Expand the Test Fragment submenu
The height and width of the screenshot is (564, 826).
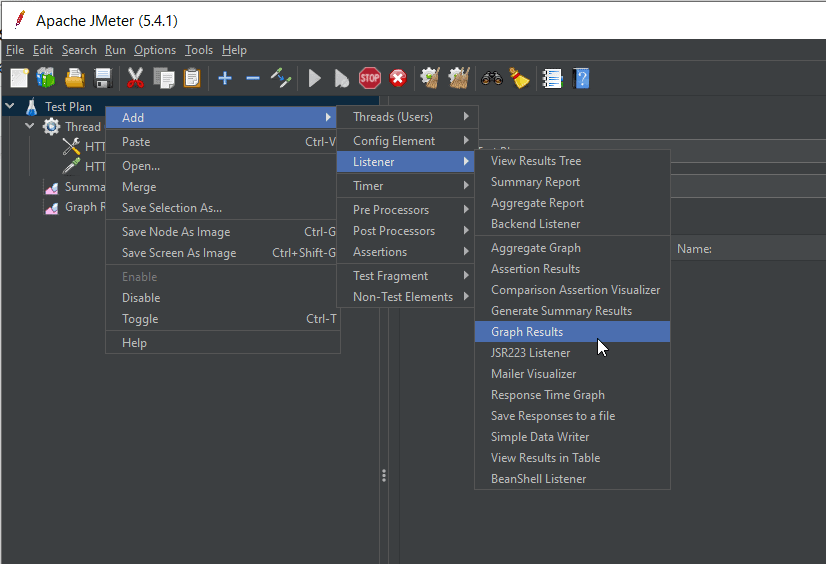tap(407, 275)
